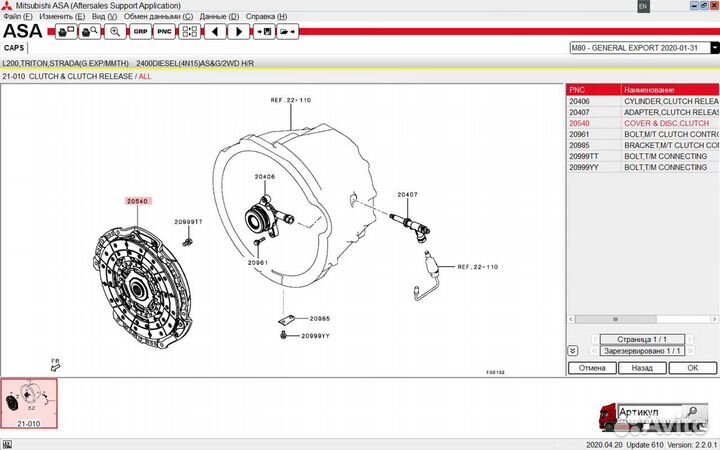
Task: Click the grid layout view icon
Action: [x=188, y=31]
